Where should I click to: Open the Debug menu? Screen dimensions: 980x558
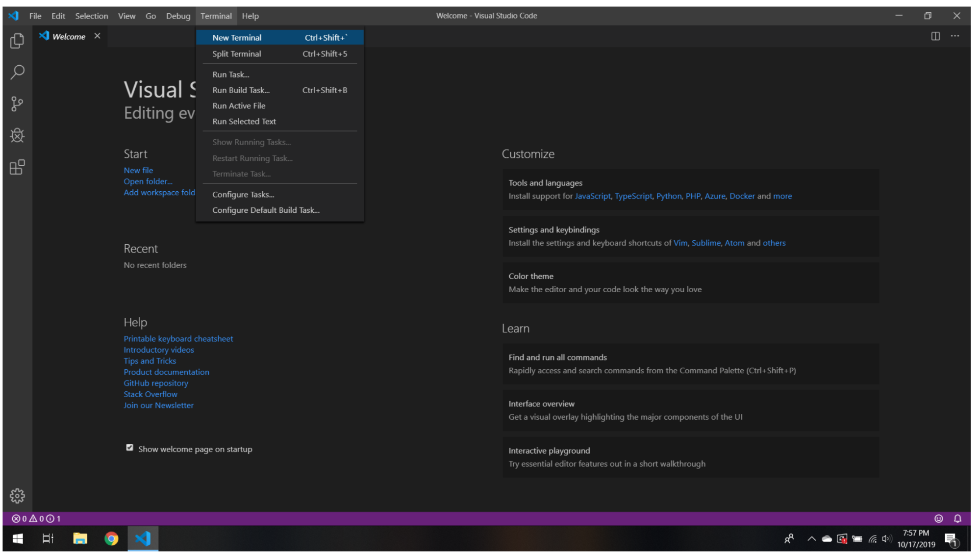tap(178, 16)
